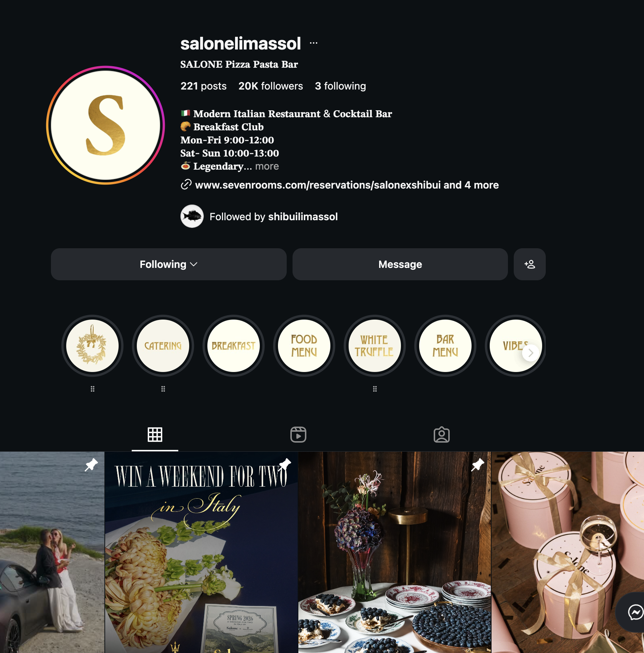Open the wreath icon story highlight

(x=92, y=346)
